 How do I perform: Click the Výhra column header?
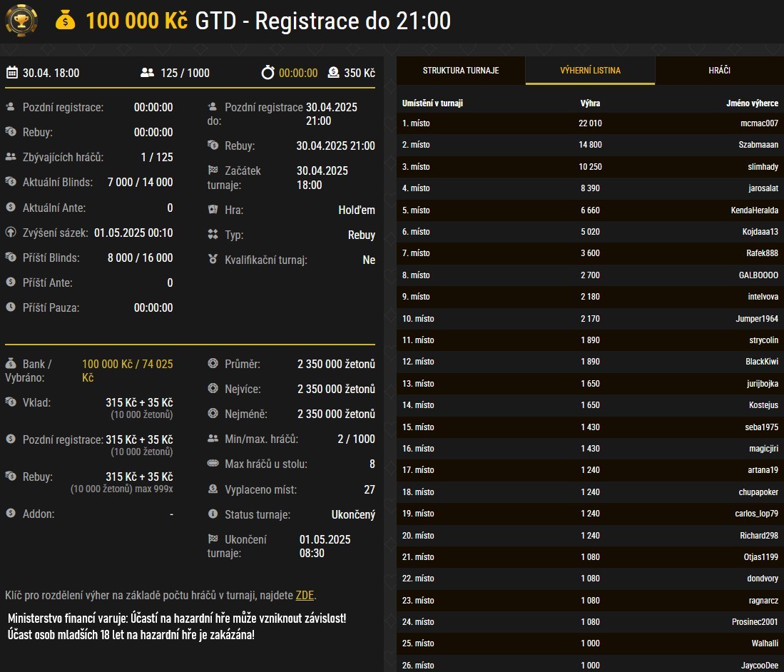[x=590, y=103]
